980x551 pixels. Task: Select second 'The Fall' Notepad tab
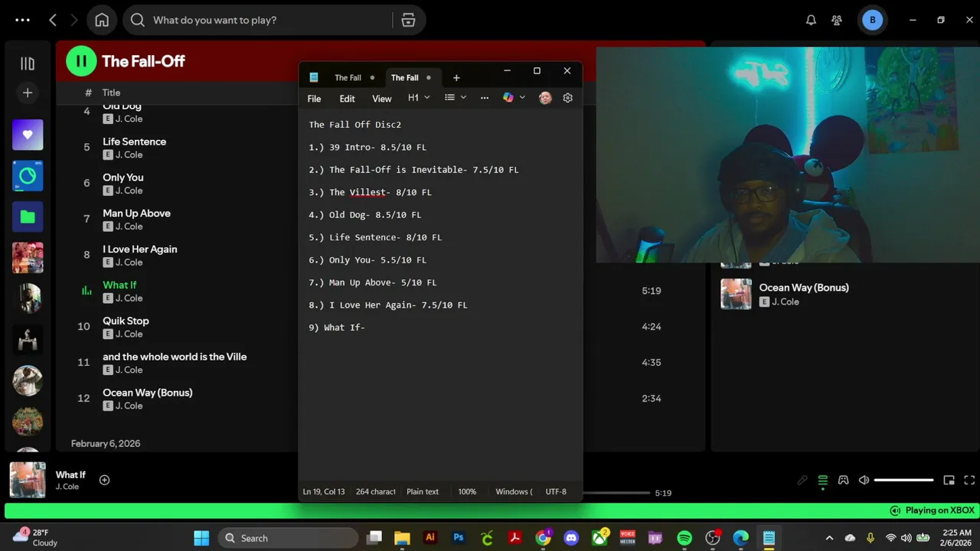pos(405,77)
